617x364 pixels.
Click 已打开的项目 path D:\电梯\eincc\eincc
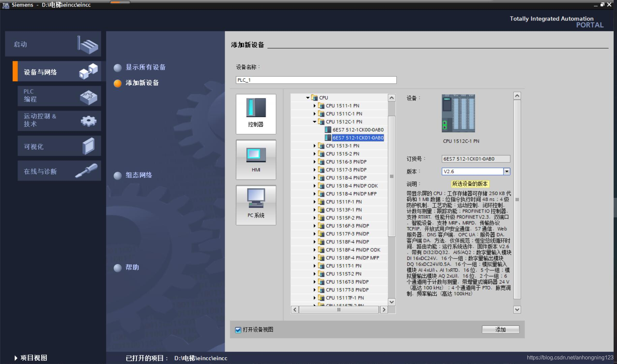coord(201,358)
